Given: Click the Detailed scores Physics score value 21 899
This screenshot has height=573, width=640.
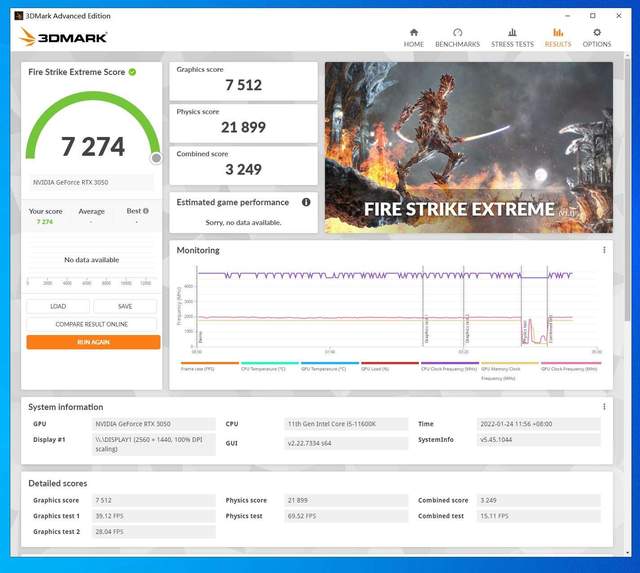Looking at the screenshot, I should click(346, 500).
